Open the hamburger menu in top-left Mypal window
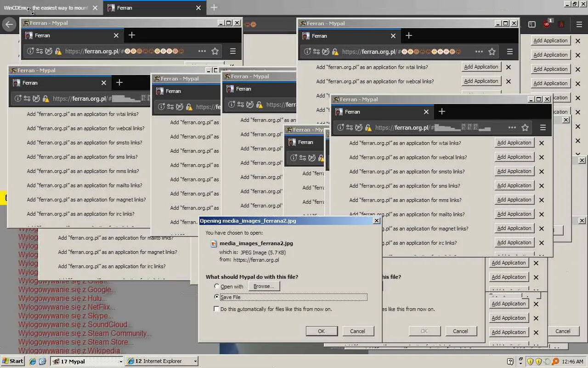 (x=233, y=51)
